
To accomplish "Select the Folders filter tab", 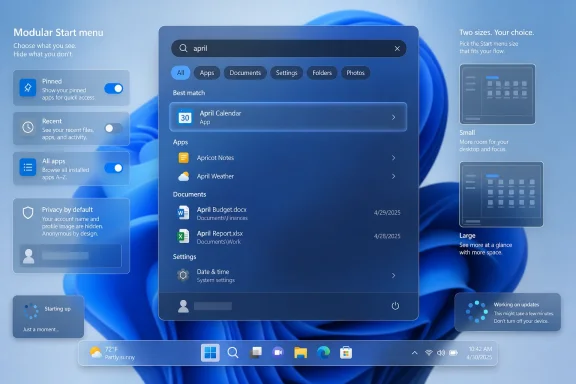I will click(322, 73).
